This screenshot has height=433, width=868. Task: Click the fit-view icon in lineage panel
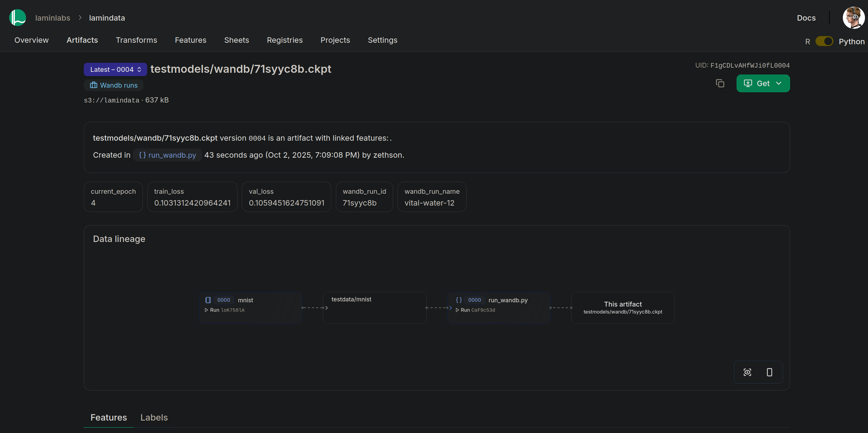click(747, 372)
